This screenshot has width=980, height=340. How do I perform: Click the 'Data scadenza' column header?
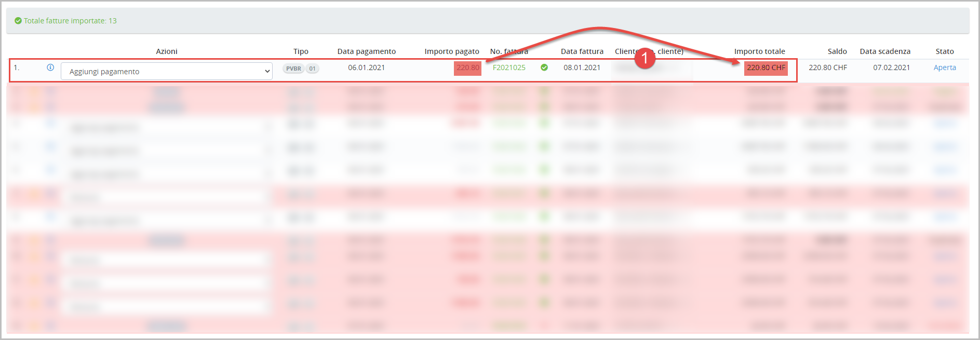click(x=885, y=51)
